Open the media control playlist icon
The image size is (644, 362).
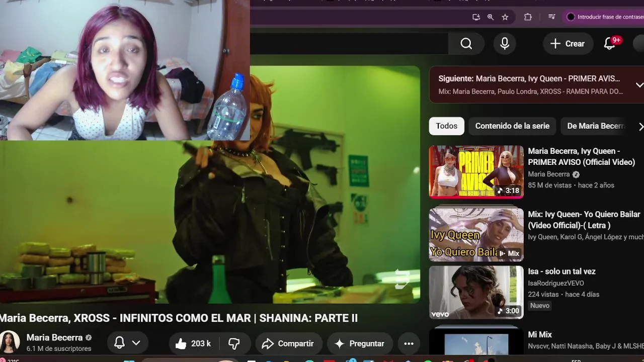pos(552,17)
